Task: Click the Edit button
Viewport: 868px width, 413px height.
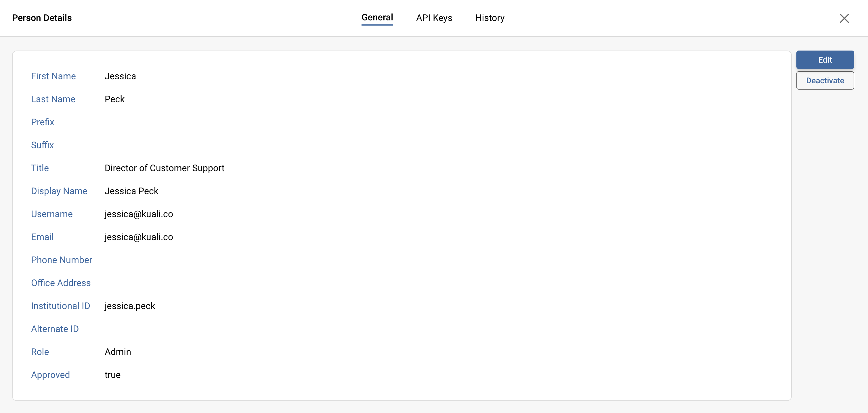Action: [825, 59]
